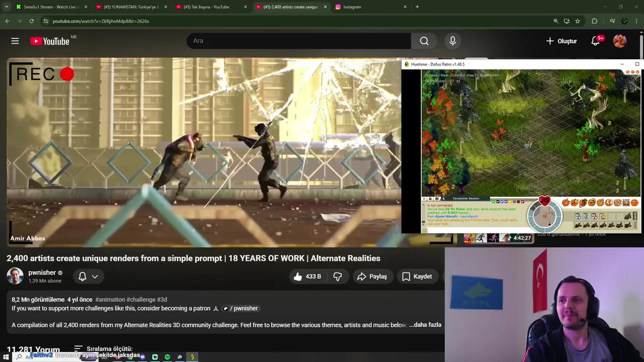The height and width of the screenshot is (362, 644).
Task: Dislike the video with thumbs-down button
Action: [338, 277]
